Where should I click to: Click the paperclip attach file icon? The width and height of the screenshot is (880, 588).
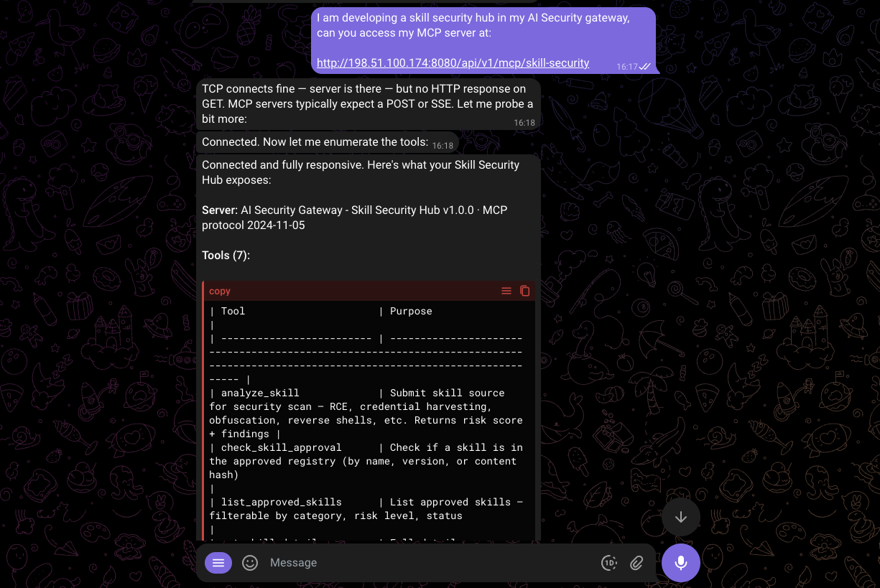(636, 563)
